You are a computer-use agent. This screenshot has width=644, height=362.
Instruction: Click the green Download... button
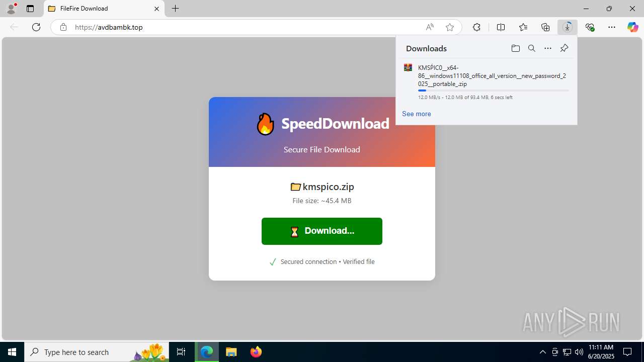coord(322,231)
